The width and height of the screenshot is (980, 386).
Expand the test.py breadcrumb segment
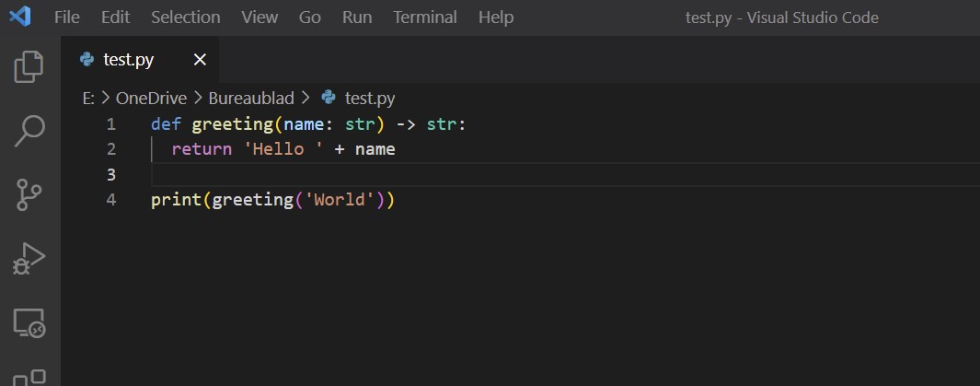pos(370,99)
